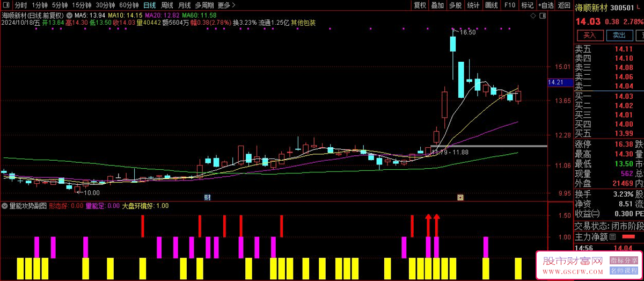This screenshot has width=644, height=281.
Task: Select the 买五 price 13.99 row
Action: 609,133
